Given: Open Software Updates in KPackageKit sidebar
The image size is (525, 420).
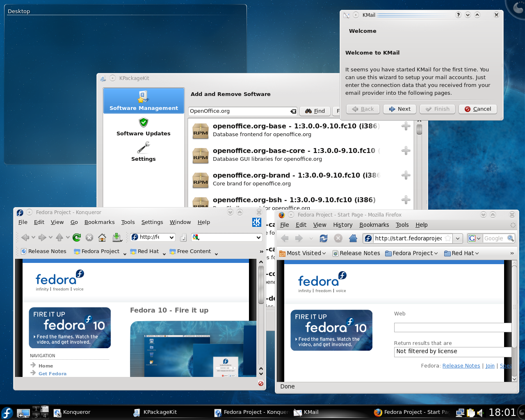Looking at the screenshot, I should pyautogui.click(x=144, y=127).
